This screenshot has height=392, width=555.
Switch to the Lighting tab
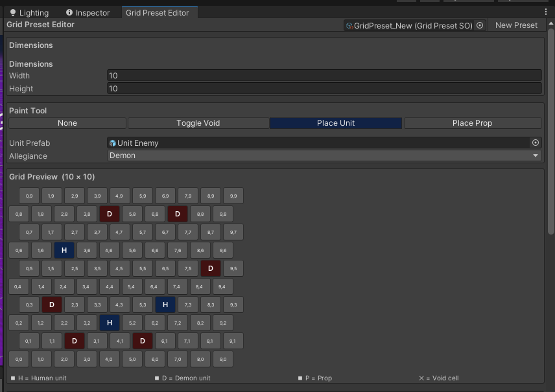click(x=29, y=13)
